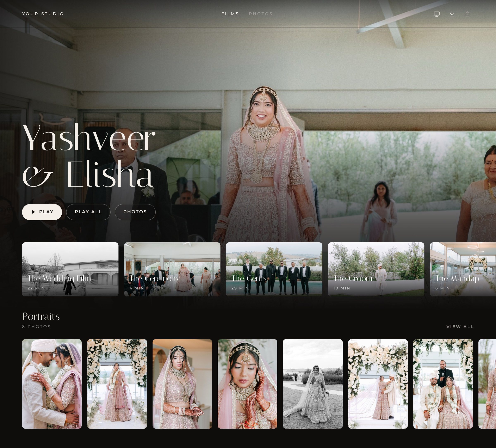Open the black and white bride photo
This screenshot has width=496, height=448.
coord(313,384)
